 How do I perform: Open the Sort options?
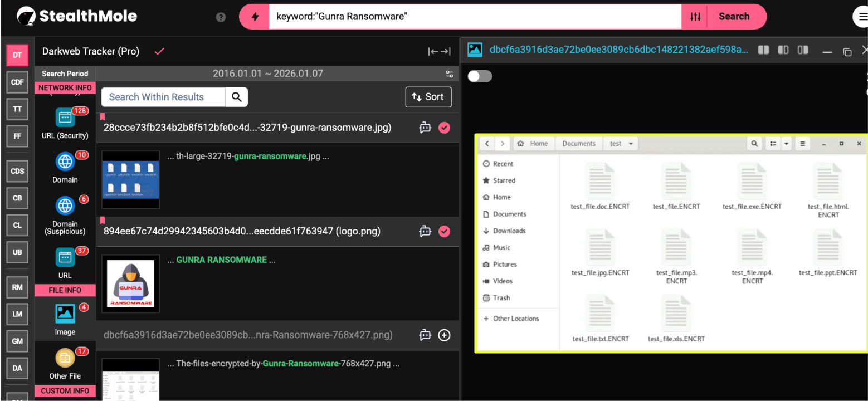tap(428, 97)
